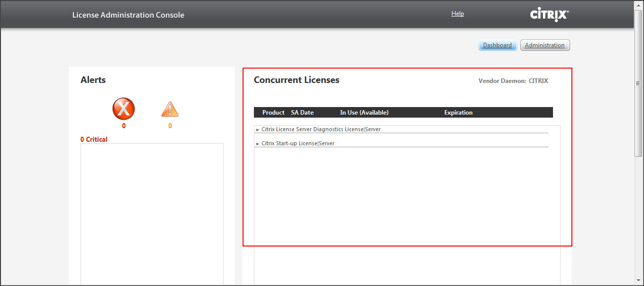Click the Expiration column header
644x286 pixels.
pyautogui.click(x=458, y=113)
